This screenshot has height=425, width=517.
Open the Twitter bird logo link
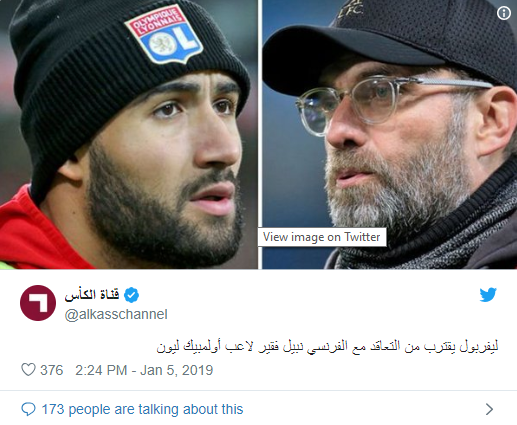[x=488, y=295]
